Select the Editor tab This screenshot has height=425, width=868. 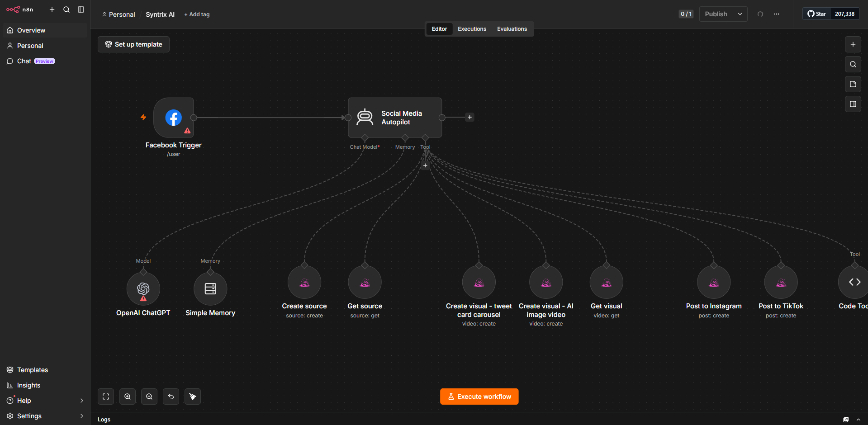click(439, 29)
